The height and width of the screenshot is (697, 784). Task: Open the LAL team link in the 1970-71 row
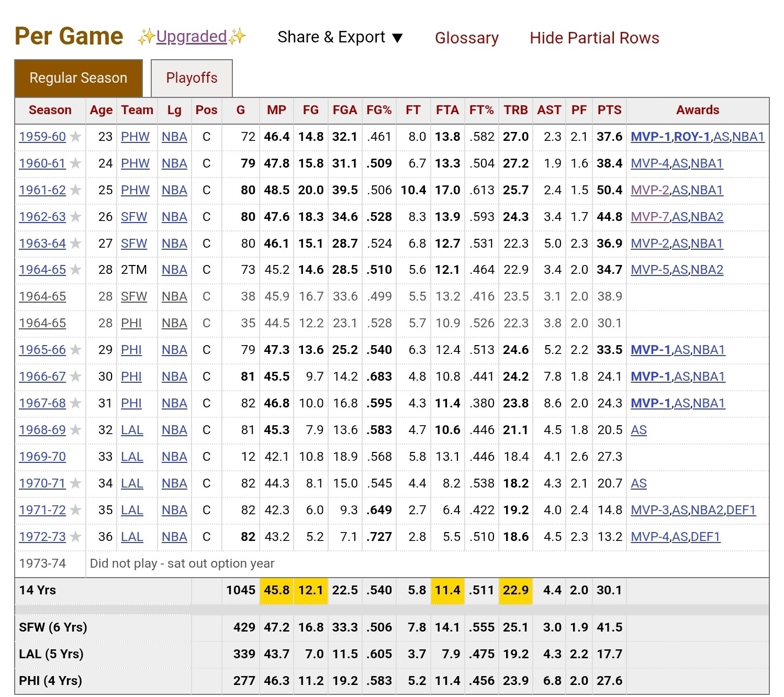[132, 483]
